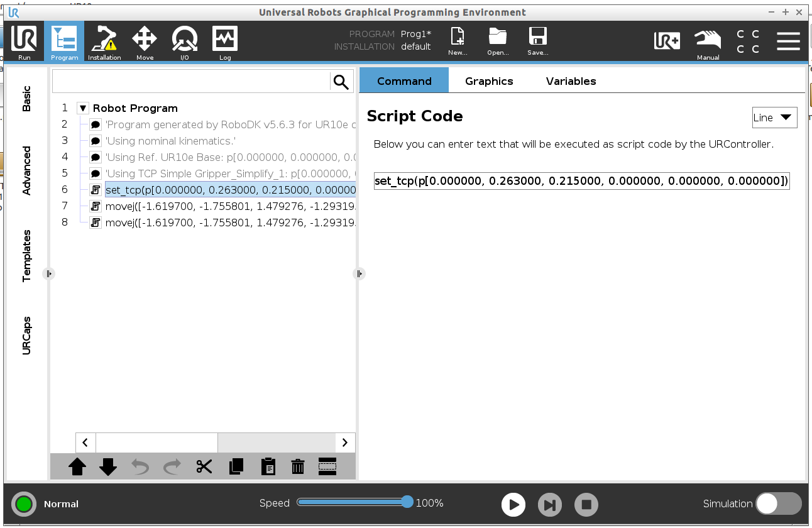This screenshot has width=812, height=528.
Task: Collapse the Robot Program tree node
Action: pyautogui.click(x=83, y=108)
